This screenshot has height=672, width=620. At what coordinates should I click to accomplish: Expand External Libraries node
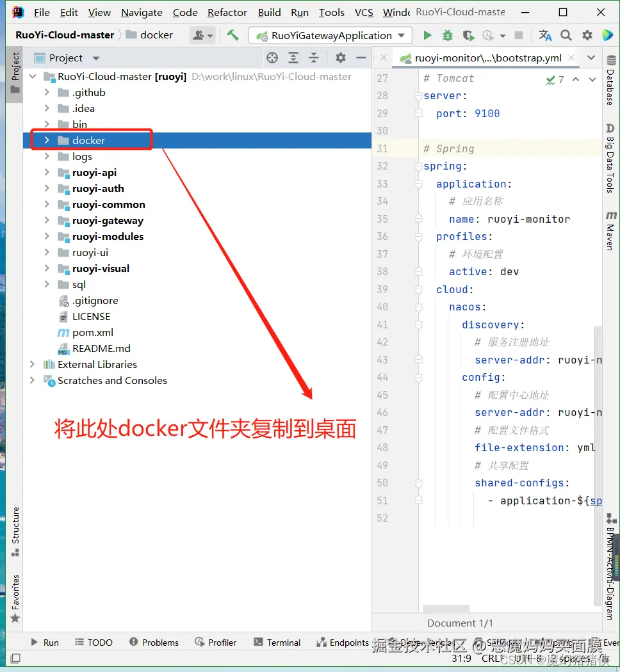32,364
